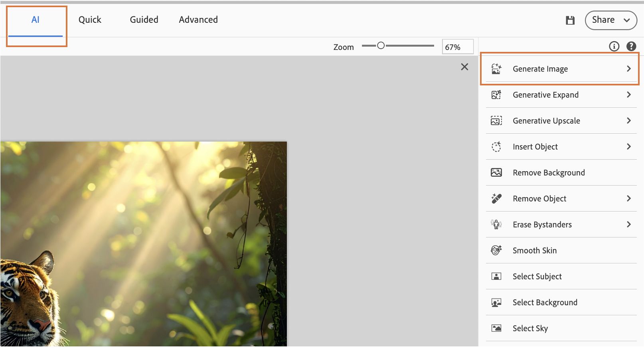The height and width of the screenshot is (348, 644).
Task: Click the Insert Object icon
Action: pyautogui.click(x=496, y=146)
